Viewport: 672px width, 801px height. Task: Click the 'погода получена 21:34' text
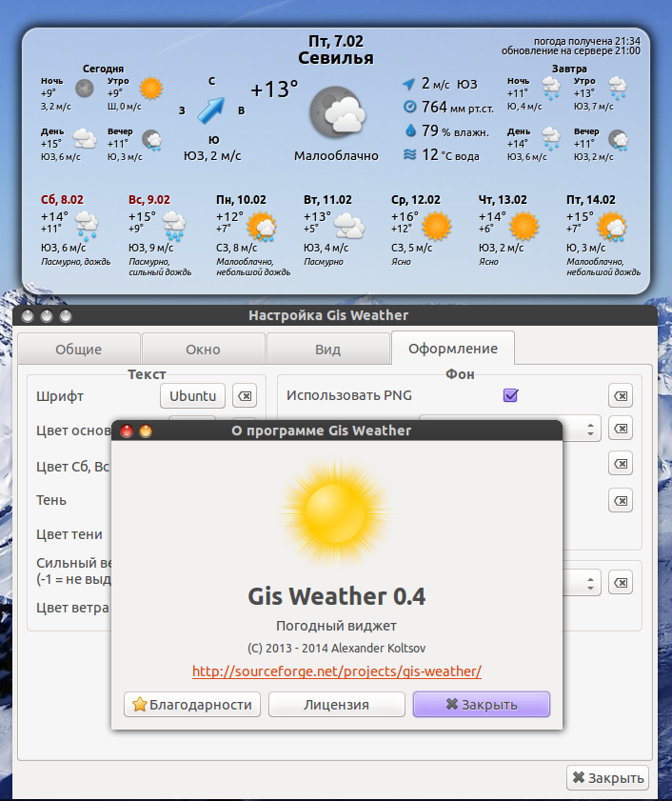coord(586,41)
